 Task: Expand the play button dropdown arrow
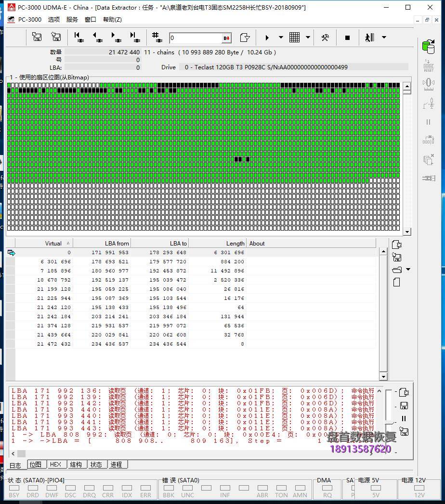click(x=281, y=38)
